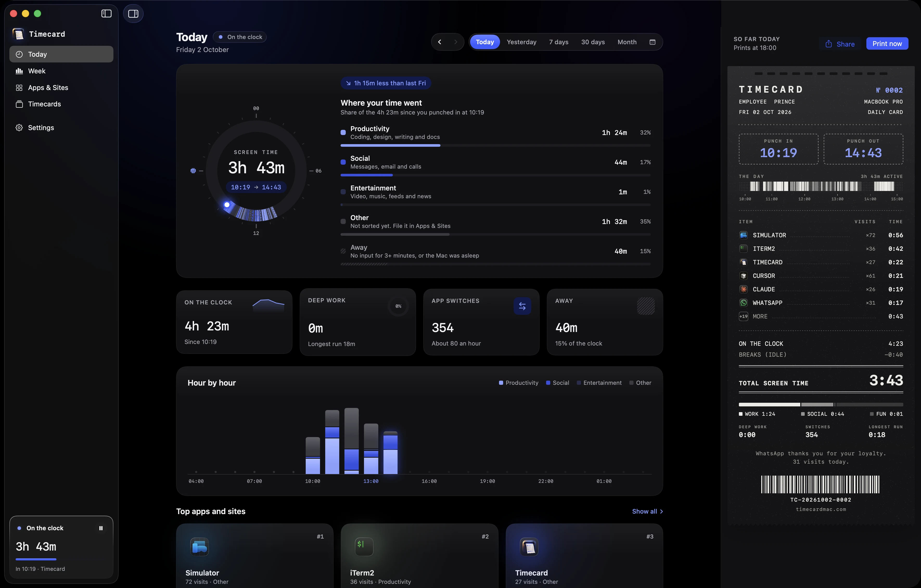Go to previous day arrow
This screenshot has height=588, width=921.
tap(439, 42)
